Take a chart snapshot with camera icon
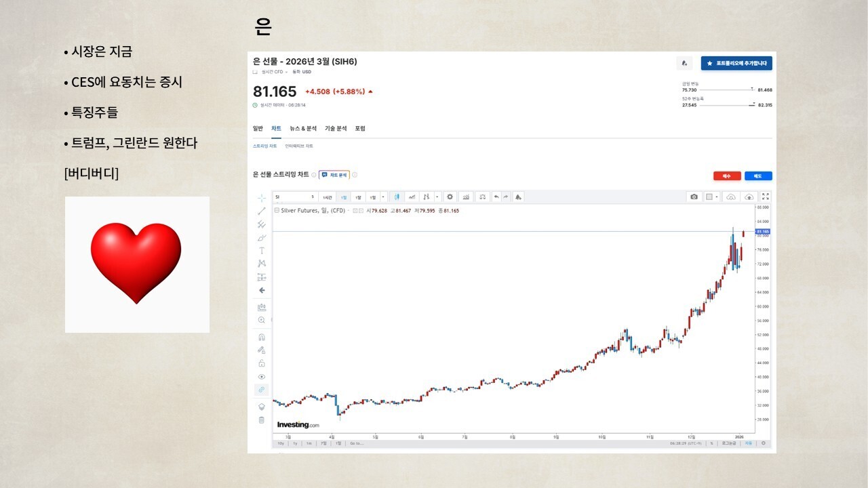Screen dimensions: 868x488 pyautogui.click(x=694, y=197)
